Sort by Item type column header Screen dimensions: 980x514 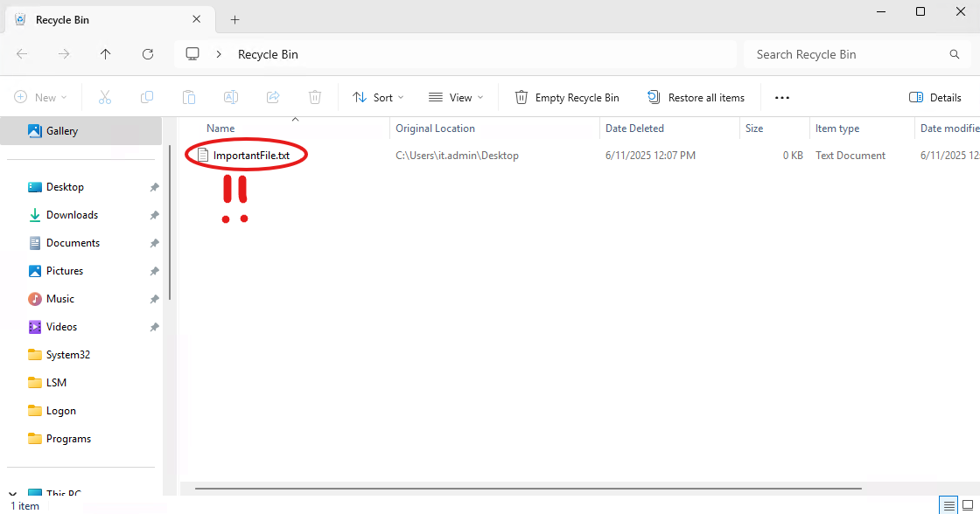836,128
